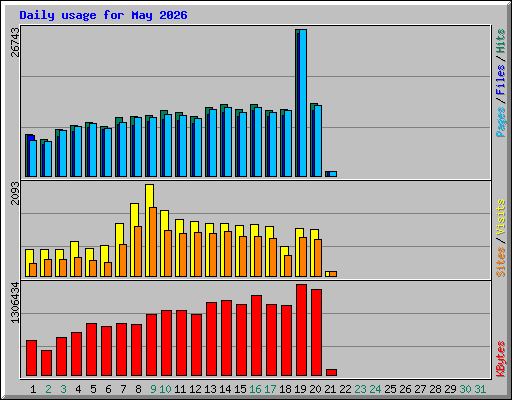This screenshot has height=400, width=512.
Task: Click day label 19 on x-axis
Action: click(300, 389)
